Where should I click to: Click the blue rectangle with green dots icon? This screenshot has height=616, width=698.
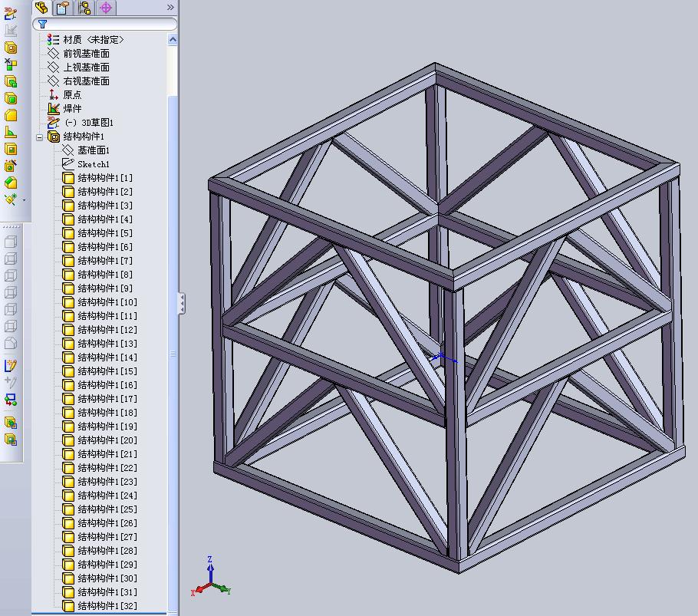10,399
